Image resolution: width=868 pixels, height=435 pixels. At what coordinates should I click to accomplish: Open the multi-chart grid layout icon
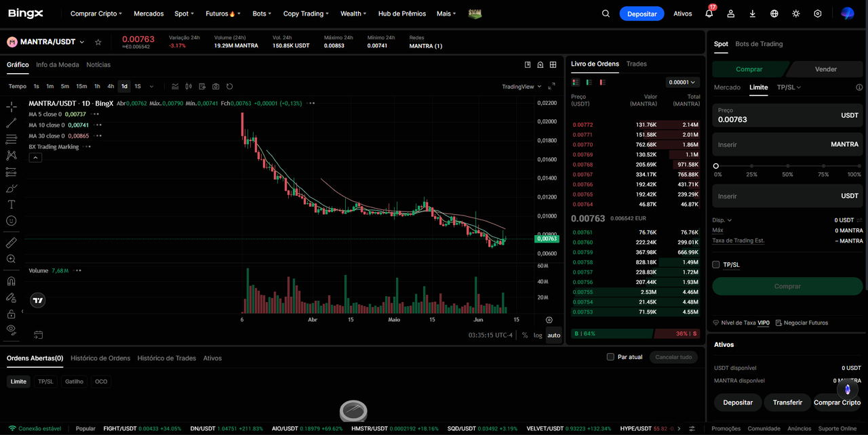[x=553, y=64]
